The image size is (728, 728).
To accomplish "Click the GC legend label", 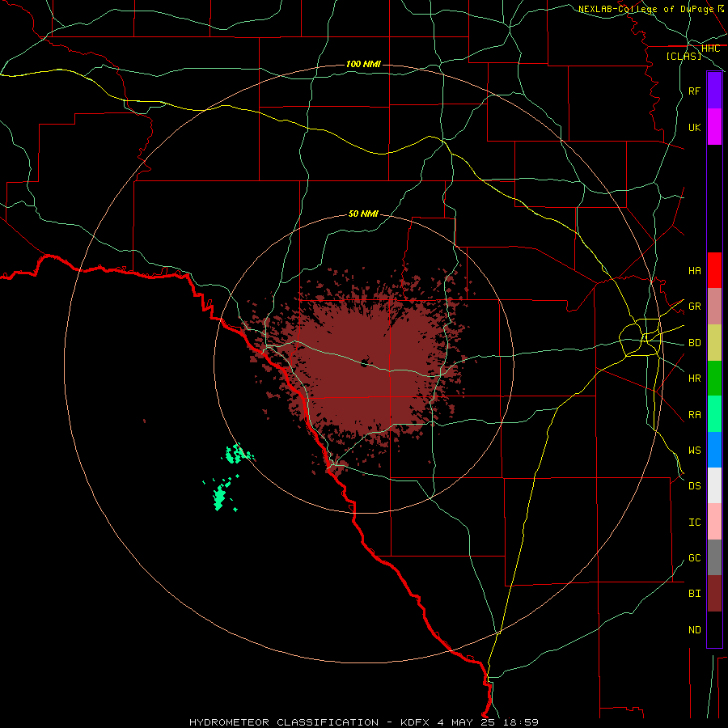I will click(x=695, y=557).
